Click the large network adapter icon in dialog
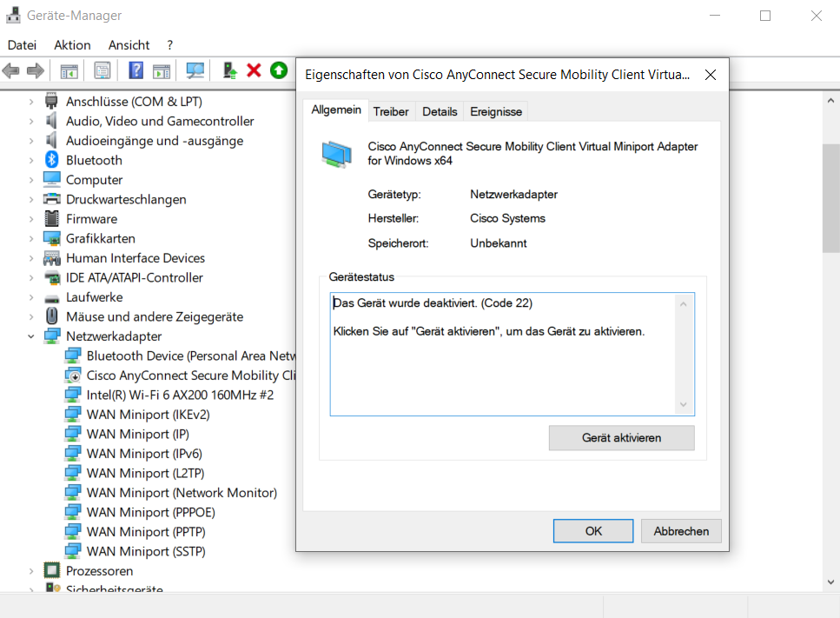This screenshot has width=840, height=618. [x=337, y=155]
